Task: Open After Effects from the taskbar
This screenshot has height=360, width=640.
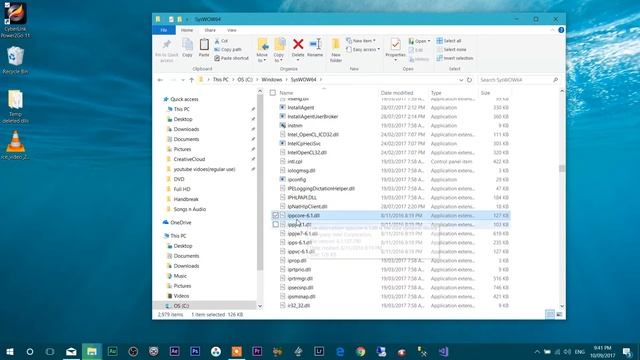Action: (174, 351)
